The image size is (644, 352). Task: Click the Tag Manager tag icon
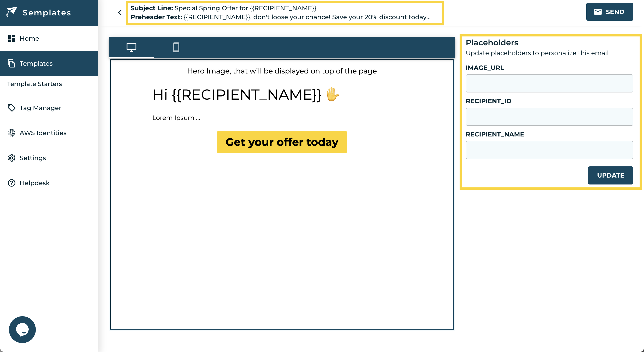[x=11, y=108]
